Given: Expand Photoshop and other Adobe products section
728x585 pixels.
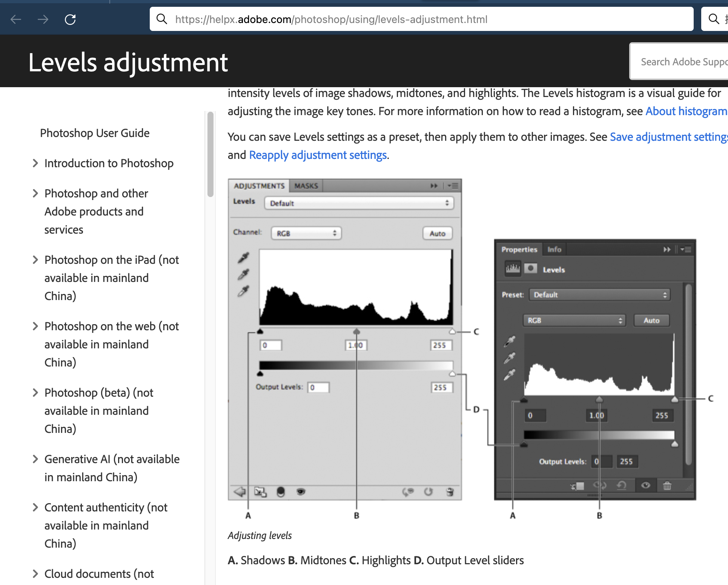Looking at the screenshot, I should point(35,193).
